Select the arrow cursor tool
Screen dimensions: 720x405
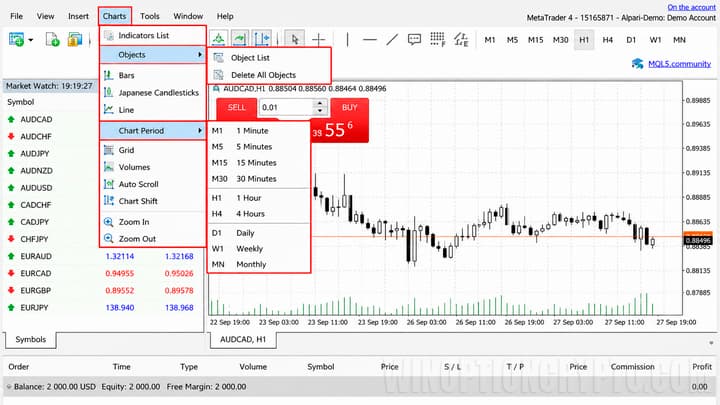[x=295, y=39]
